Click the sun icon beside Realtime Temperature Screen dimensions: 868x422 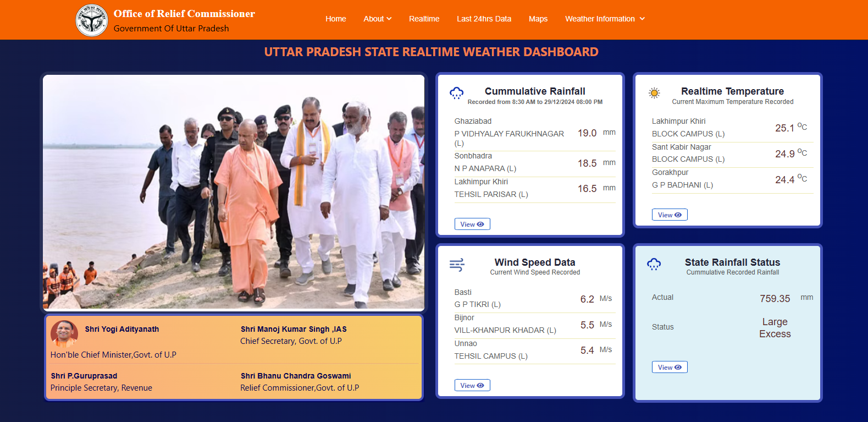coord(654,93)
